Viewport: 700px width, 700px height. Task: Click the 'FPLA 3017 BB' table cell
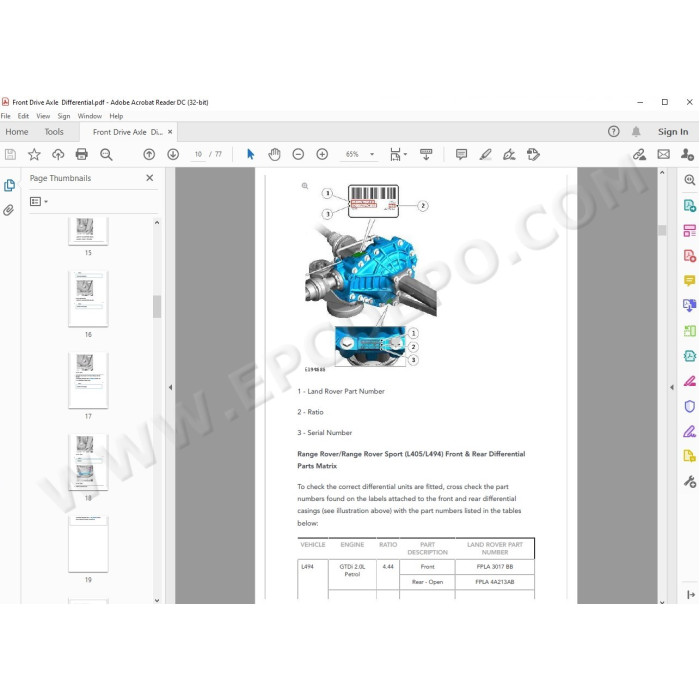[x=495, y=567]
